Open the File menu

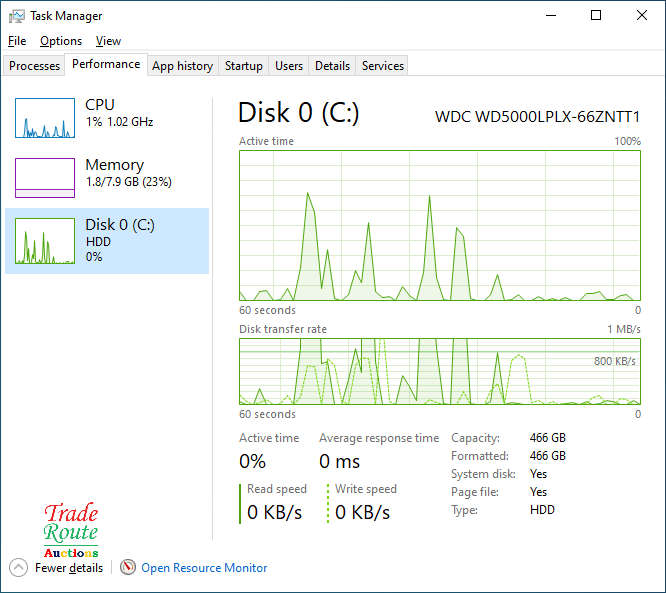point(17,41)
